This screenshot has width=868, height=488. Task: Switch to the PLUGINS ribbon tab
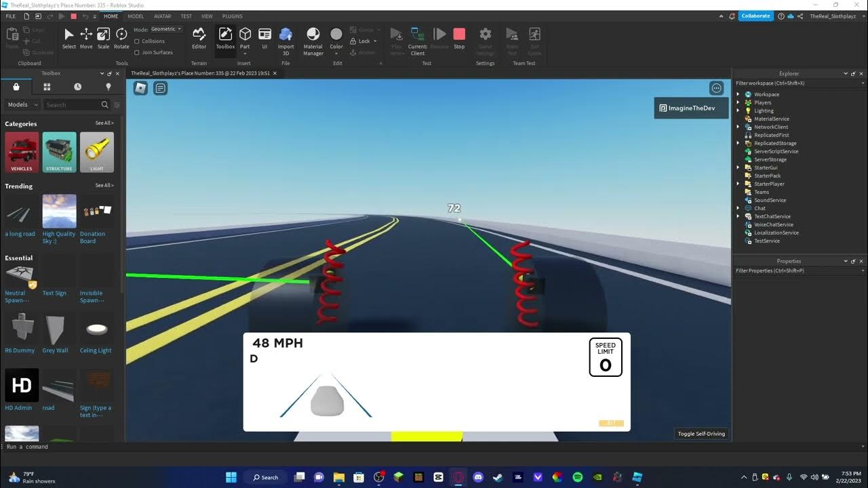tap(233, 16)
